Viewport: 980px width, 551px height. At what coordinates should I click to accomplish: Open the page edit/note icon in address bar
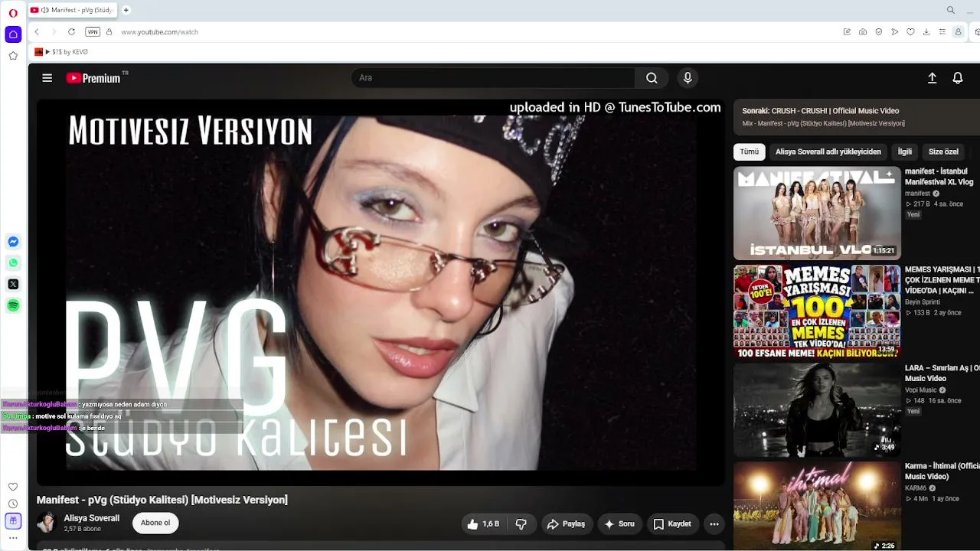[847, 32]
